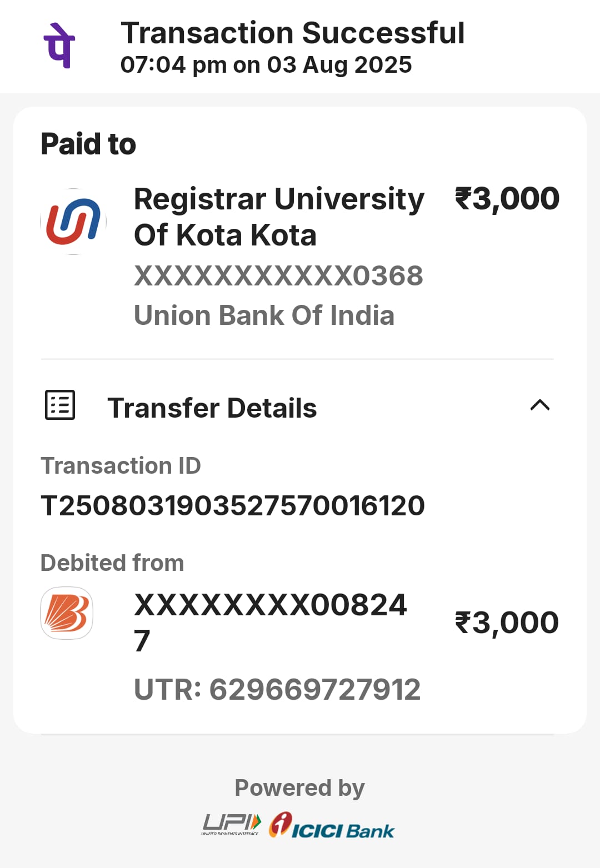The width and height of the screenshot is (600, 868).
Task: Tap the Transfer Details heading
Action: (x=212, y=408)
